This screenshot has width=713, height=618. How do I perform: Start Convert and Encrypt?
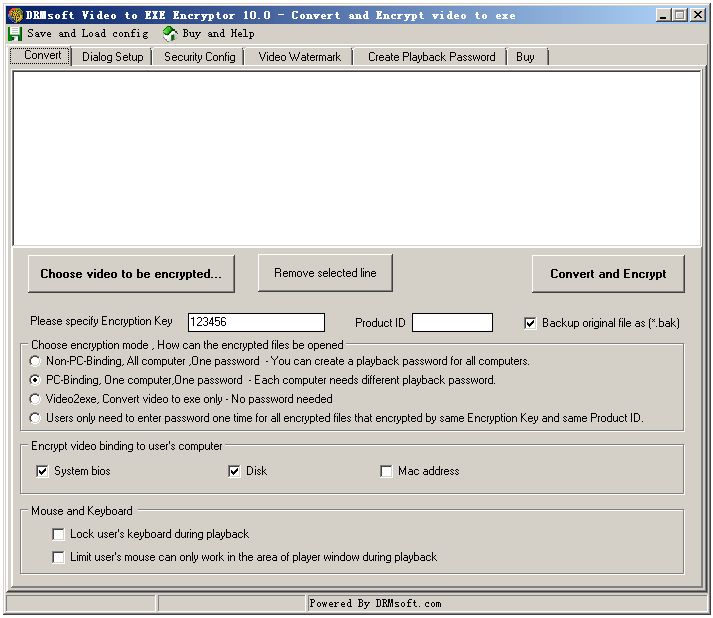[608, 274]
